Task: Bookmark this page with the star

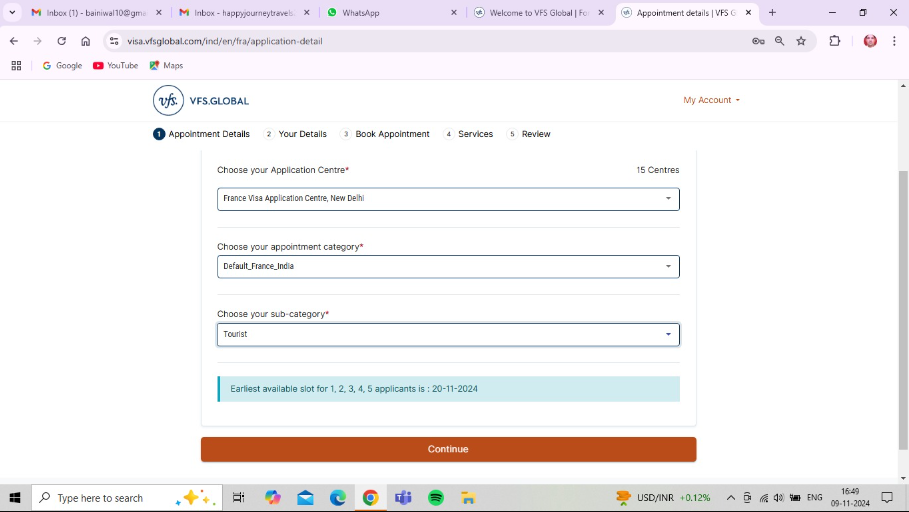Action: pos(801,41)
